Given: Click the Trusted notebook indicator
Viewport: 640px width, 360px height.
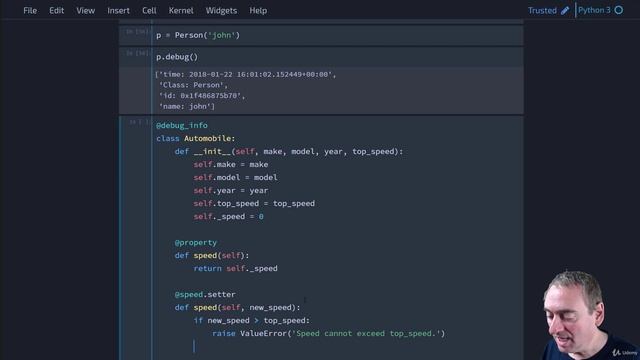Looking at the screenshot, I should point(542,11).
